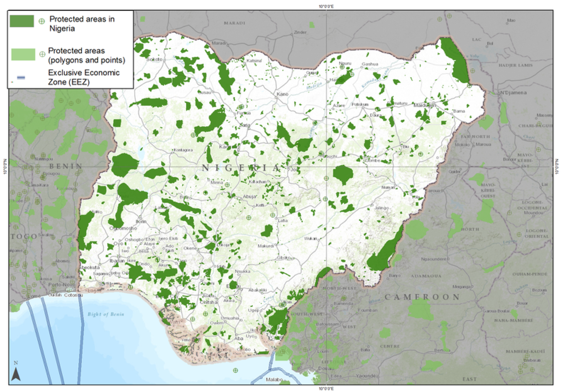Click the Maiduguri city label
The height and width of the screenshot is (392, 563).
coord(425,105)
